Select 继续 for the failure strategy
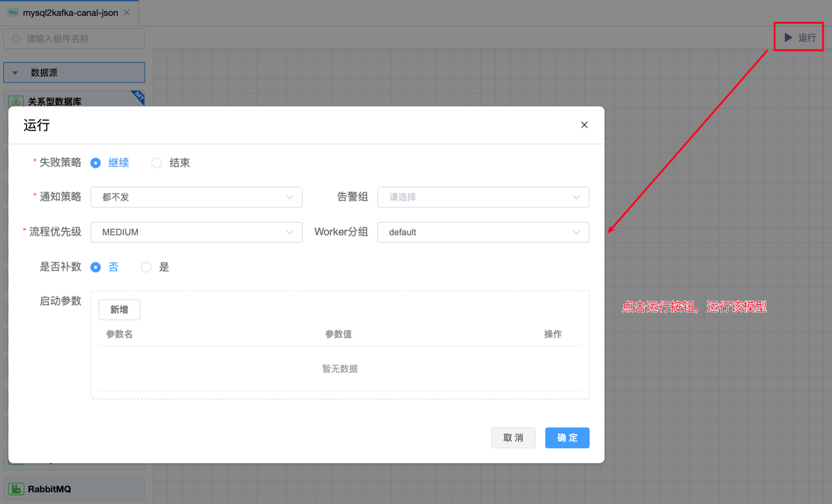The height and width of the screenshot is (504, 832). (95, 163)
